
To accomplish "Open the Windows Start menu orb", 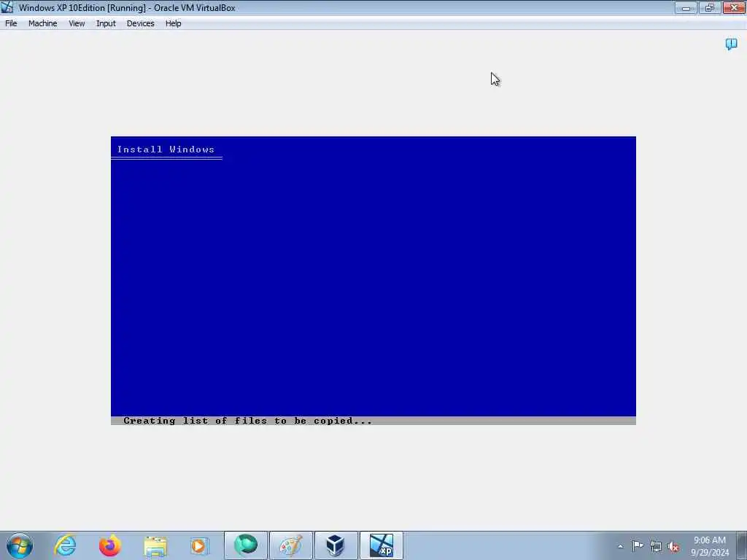I will pos(20,545).
